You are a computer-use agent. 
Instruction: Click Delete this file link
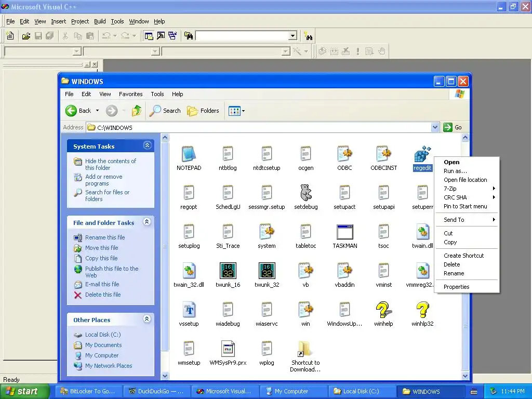pyautogui.click(x=103, y=295)
